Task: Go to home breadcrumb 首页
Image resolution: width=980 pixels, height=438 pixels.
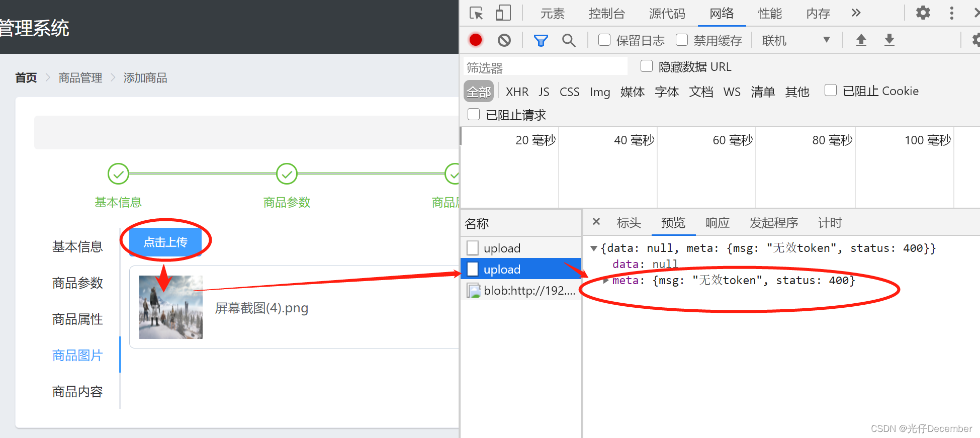Action: tap(26, 78)
